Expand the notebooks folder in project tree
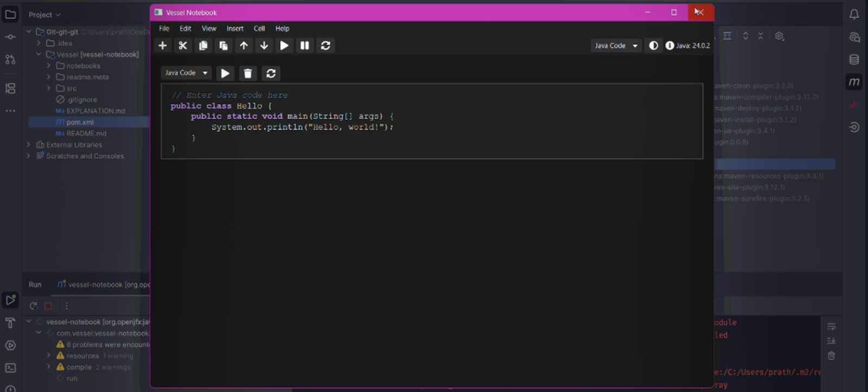The height and width of the screenshot is (392, 868). click(x=49, y=66)
